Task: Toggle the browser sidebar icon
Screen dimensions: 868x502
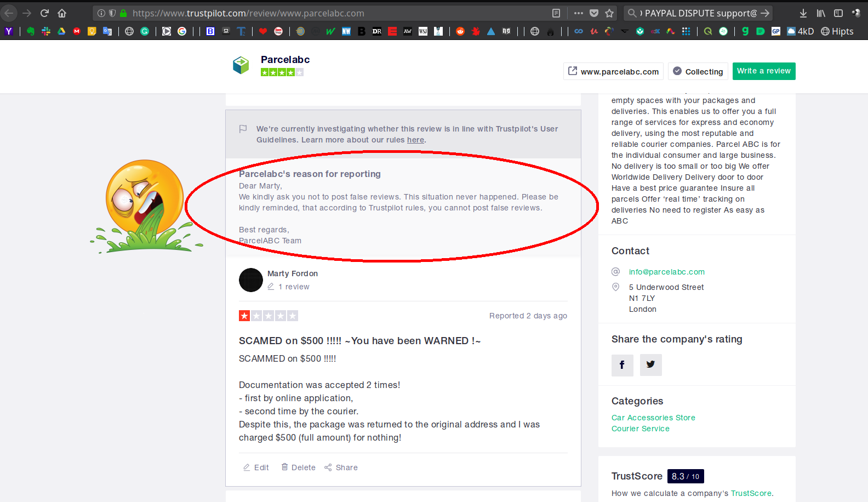Action: (838, 13)
